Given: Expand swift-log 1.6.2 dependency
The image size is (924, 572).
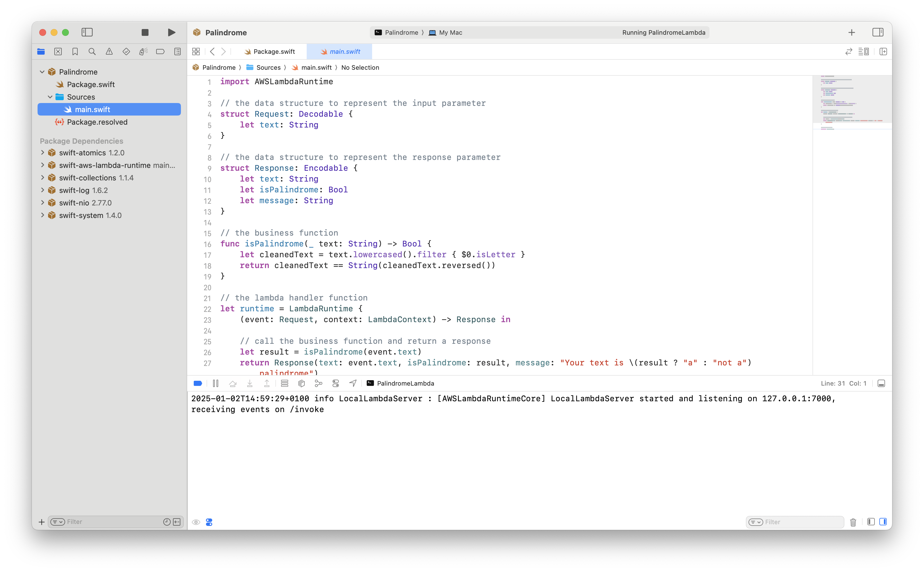Looking at the screenshot, I should click(x=42, y=190).
